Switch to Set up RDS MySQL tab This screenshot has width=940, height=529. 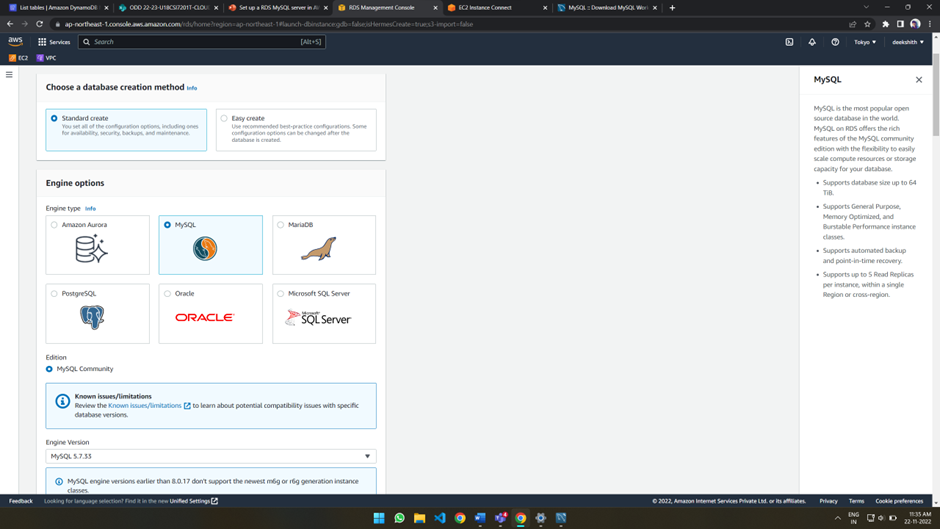click(278, 8)
